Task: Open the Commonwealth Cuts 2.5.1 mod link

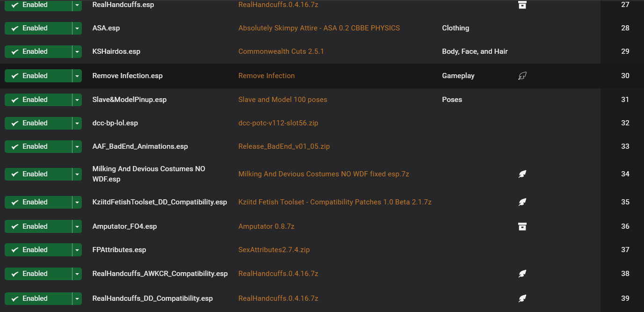Action: coord(281,51)
